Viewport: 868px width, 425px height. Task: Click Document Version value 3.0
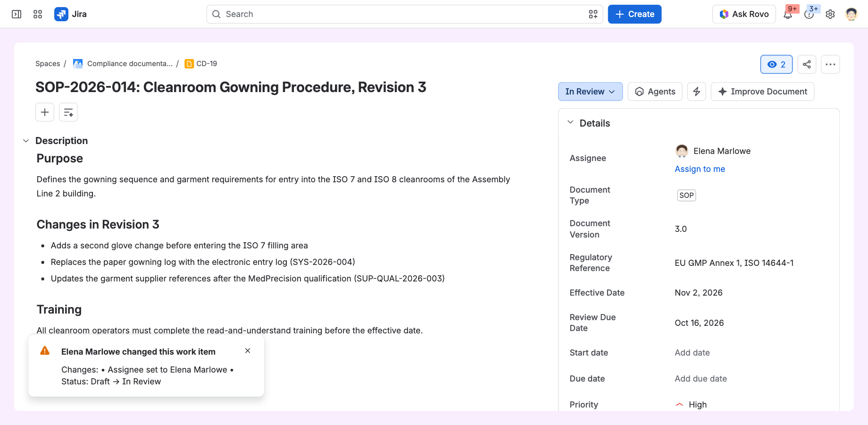(x=681, y=229)
